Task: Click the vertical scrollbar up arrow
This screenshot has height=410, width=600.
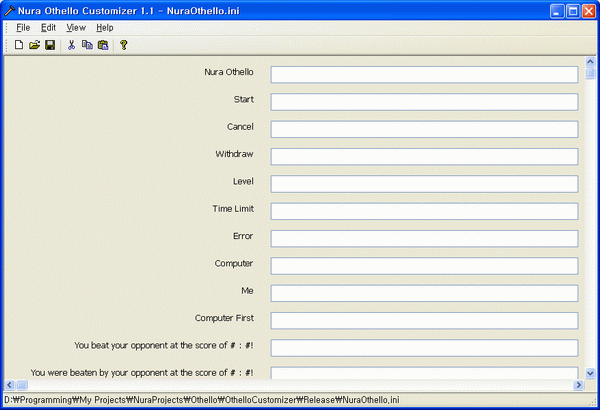Action: coord(590,62)
